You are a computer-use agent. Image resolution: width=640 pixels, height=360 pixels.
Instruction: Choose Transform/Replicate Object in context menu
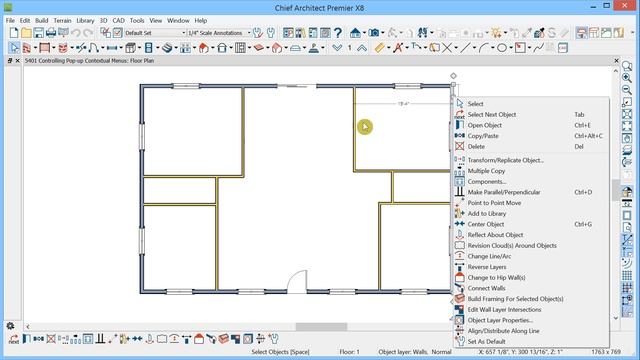click(x=531, y=160)
